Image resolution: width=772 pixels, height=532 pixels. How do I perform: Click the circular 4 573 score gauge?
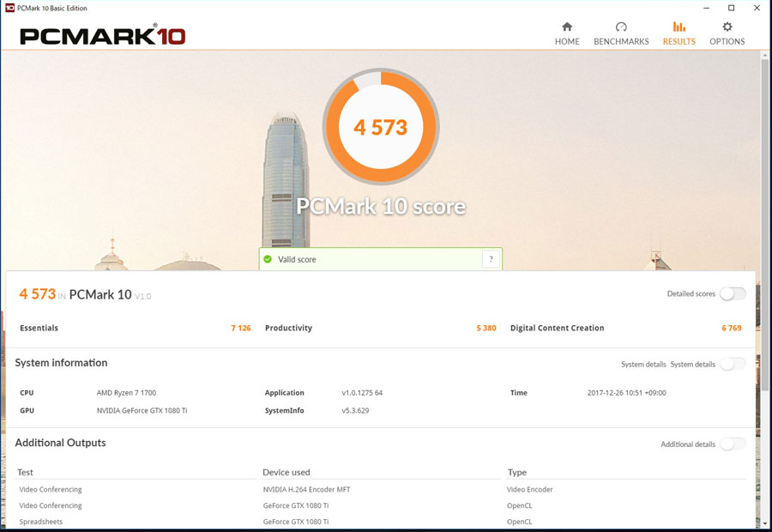[381, 127]
